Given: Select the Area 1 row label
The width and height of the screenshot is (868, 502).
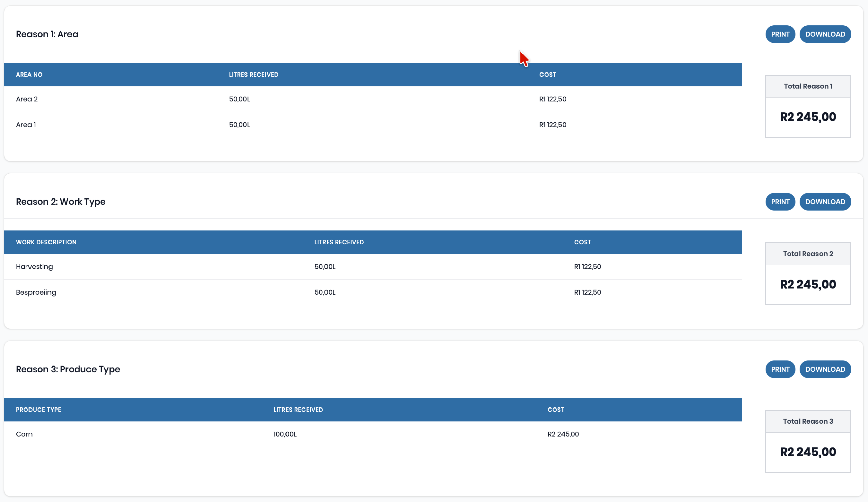Looking at the screenshot, I should tap(26, 125).
